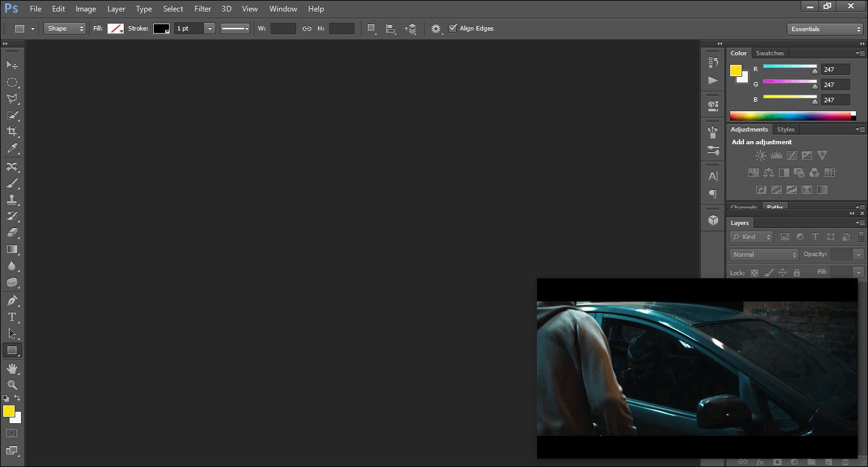Open the Normal blend mode dropdown

tap(764, 254)
